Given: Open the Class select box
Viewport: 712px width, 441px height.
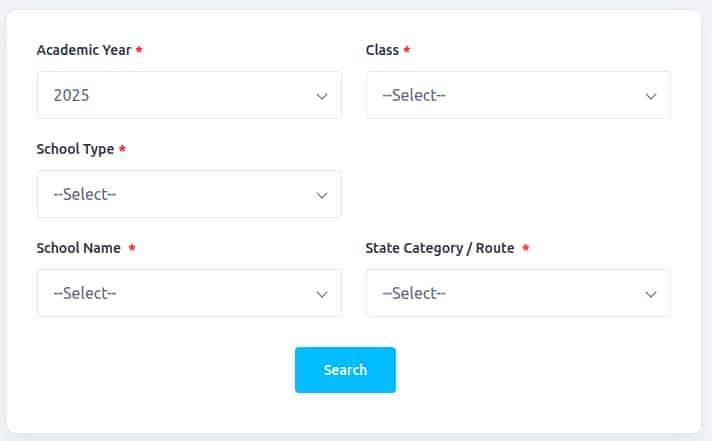Looking at the screenshot, I should [x=518, y=96].
